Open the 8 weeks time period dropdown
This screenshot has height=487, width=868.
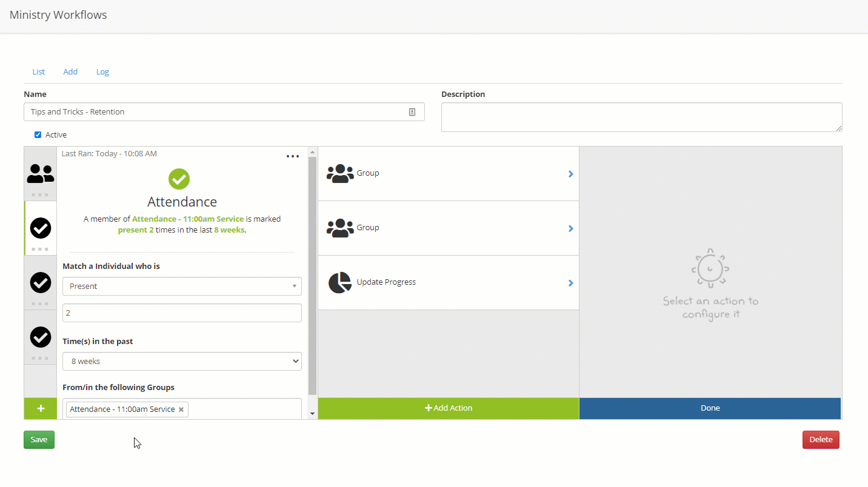(x=182, y=362)
